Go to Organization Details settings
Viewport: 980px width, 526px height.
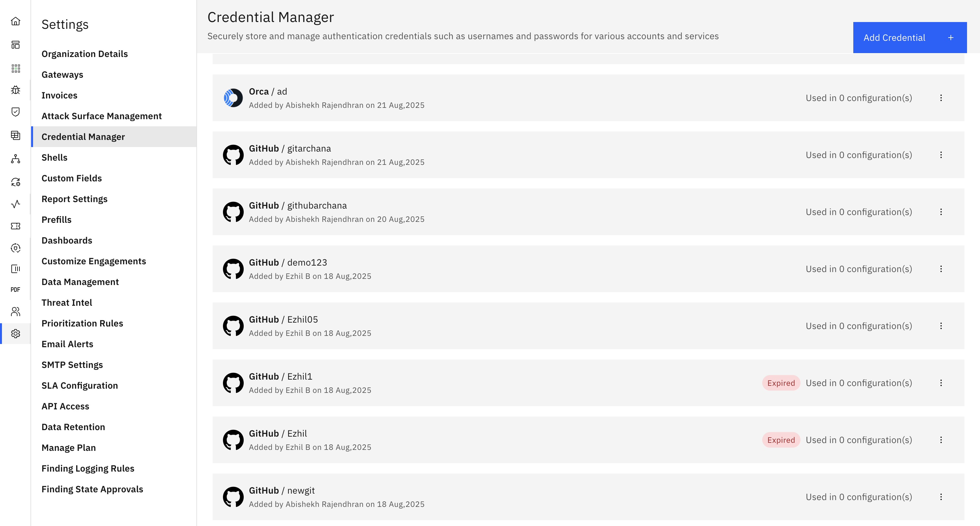click(85, 54)
